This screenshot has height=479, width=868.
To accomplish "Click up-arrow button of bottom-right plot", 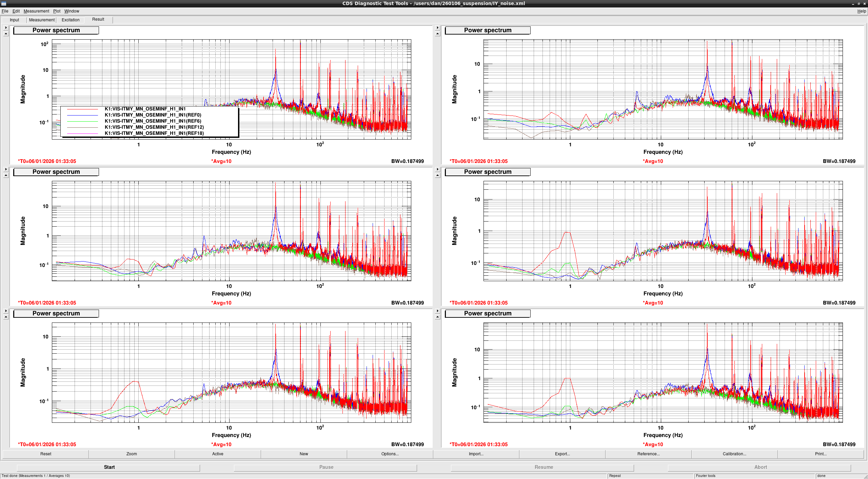I will click(437, 317).
